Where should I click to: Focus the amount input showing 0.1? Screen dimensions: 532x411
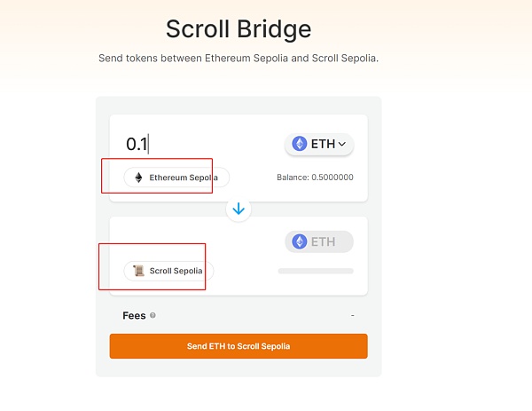pyautogui.click(x=195, y=144)
